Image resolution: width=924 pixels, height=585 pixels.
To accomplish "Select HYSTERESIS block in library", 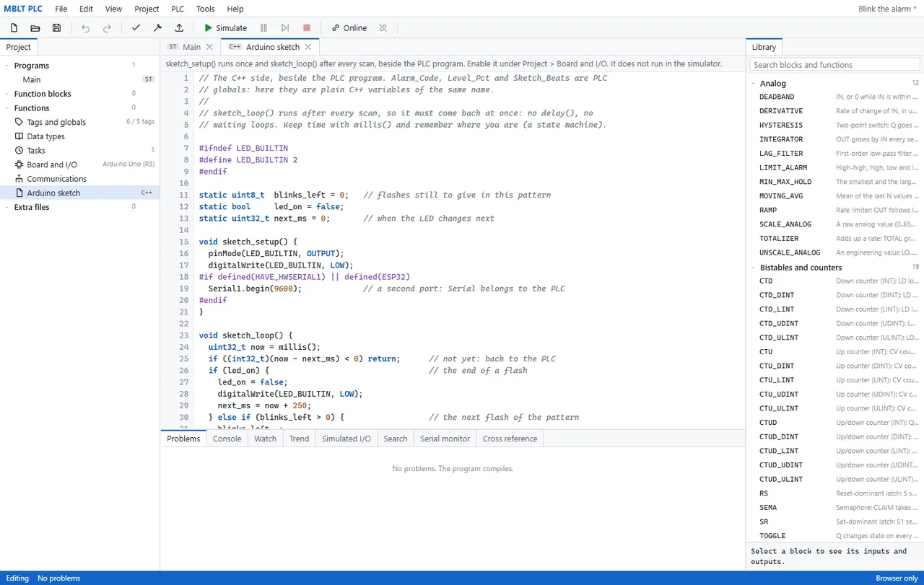I will 834,126.
